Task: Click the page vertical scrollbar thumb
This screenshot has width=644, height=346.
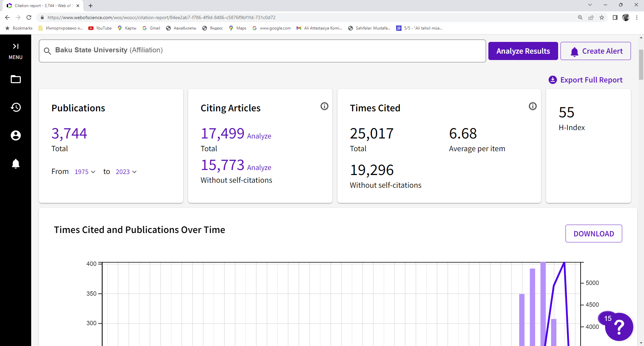Action: 641,64
